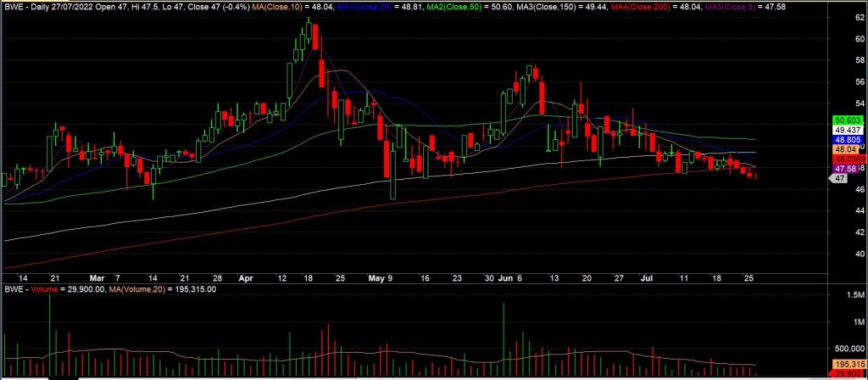
Task: Click the green 50.603 price tag
Action: tap(847, 120)
